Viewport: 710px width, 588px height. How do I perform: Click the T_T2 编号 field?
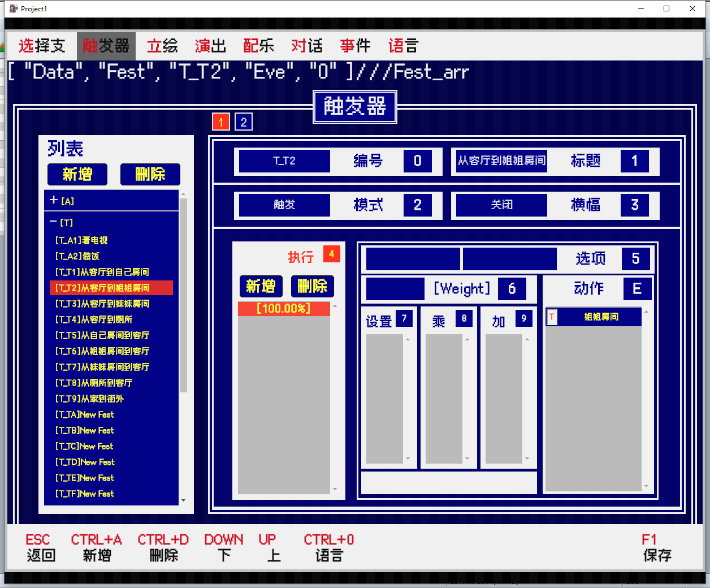[284, 161]
